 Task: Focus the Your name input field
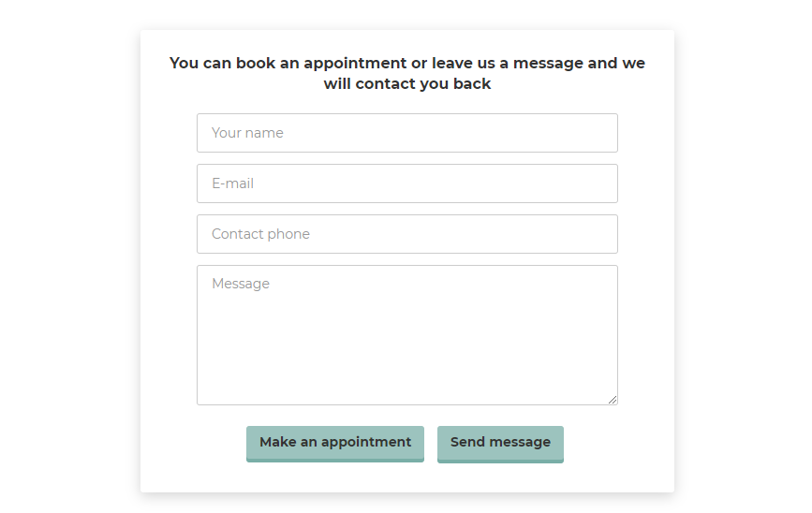[x=407, y=133]
